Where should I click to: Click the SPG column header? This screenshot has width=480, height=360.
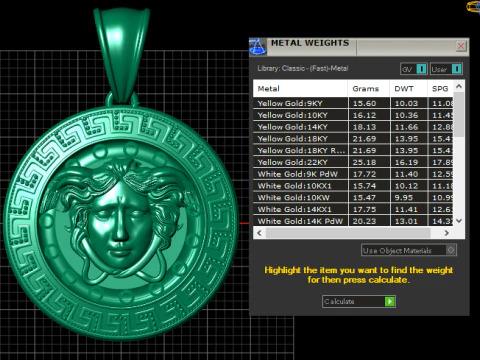click(x=440, y=89)
